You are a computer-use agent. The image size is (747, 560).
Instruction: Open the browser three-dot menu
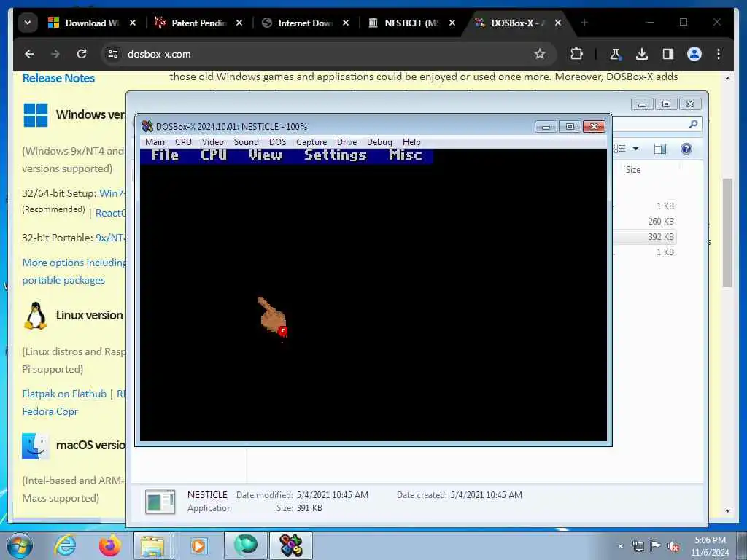719,54
